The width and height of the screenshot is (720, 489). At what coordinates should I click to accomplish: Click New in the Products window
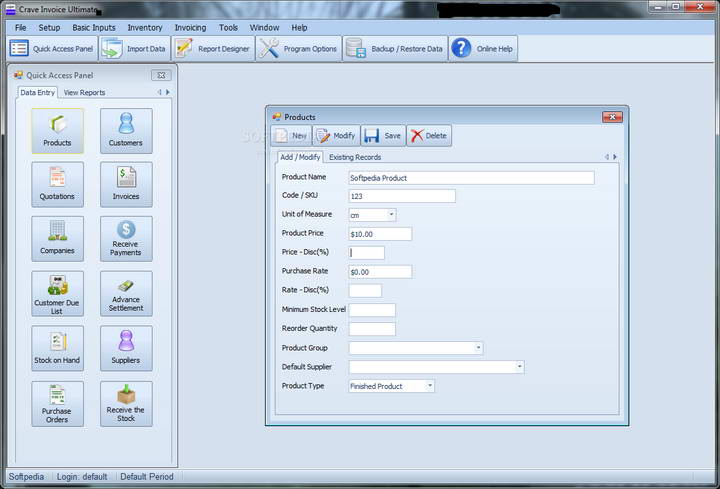(x=291, y=135)
